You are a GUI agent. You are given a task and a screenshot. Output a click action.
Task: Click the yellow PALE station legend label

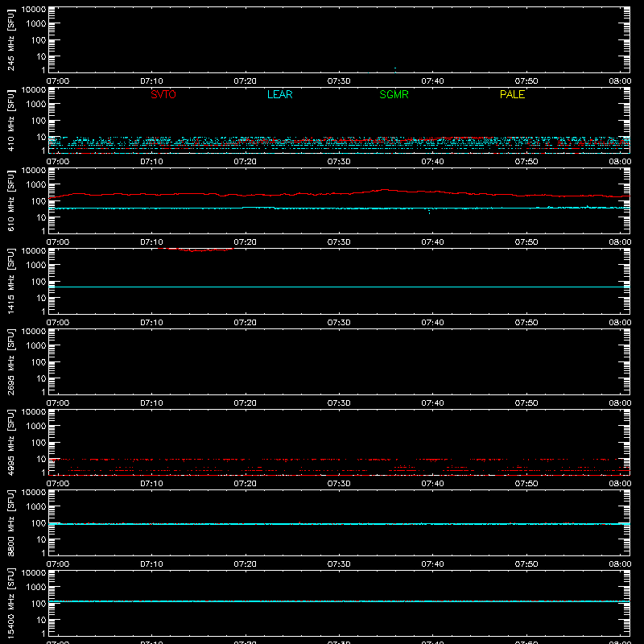512,94
